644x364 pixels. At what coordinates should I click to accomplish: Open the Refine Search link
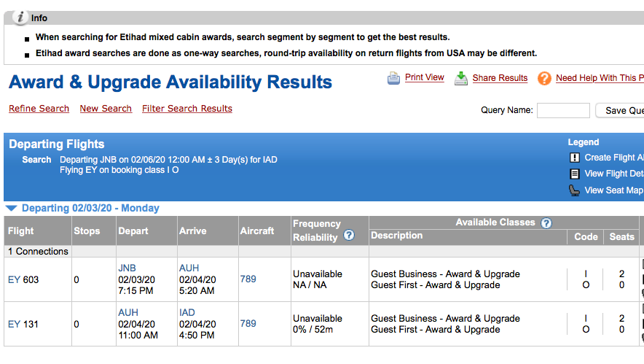(x=39, y=109)
